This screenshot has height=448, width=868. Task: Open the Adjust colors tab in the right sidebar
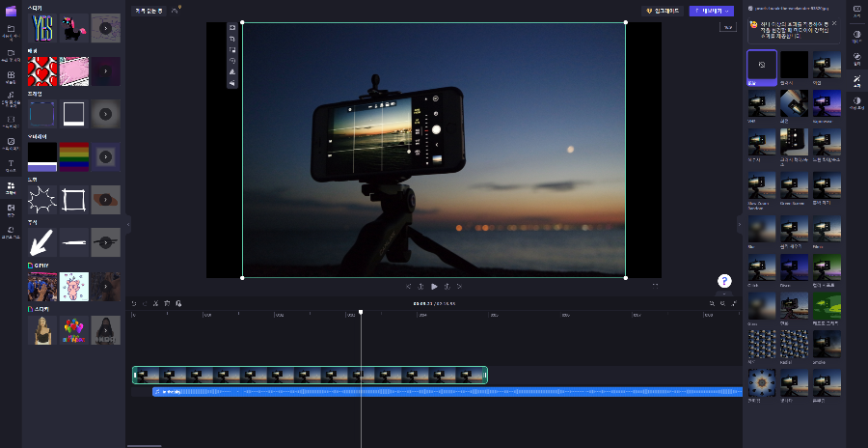coord(857,103)
